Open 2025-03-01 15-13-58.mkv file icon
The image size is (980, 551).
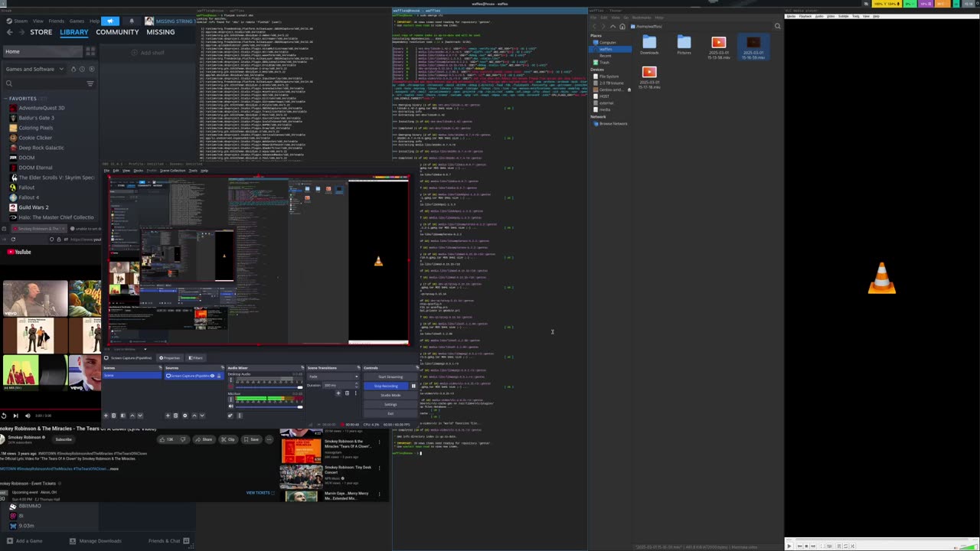[718, 42]
